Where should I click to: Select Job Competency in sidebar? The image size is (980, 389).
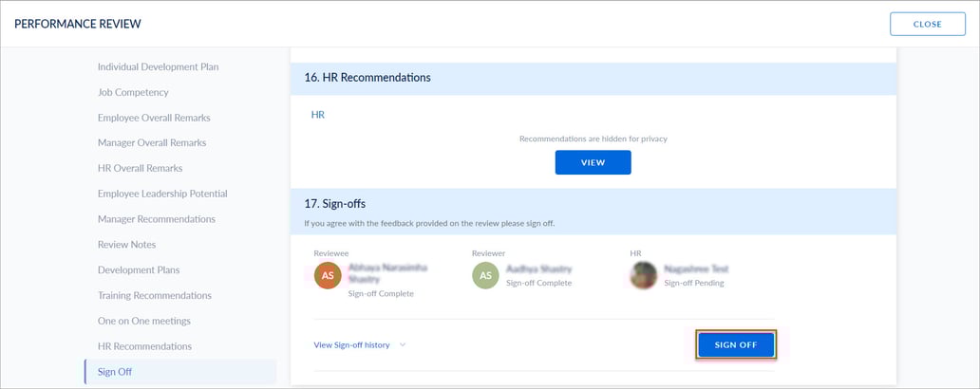[133, 93]
